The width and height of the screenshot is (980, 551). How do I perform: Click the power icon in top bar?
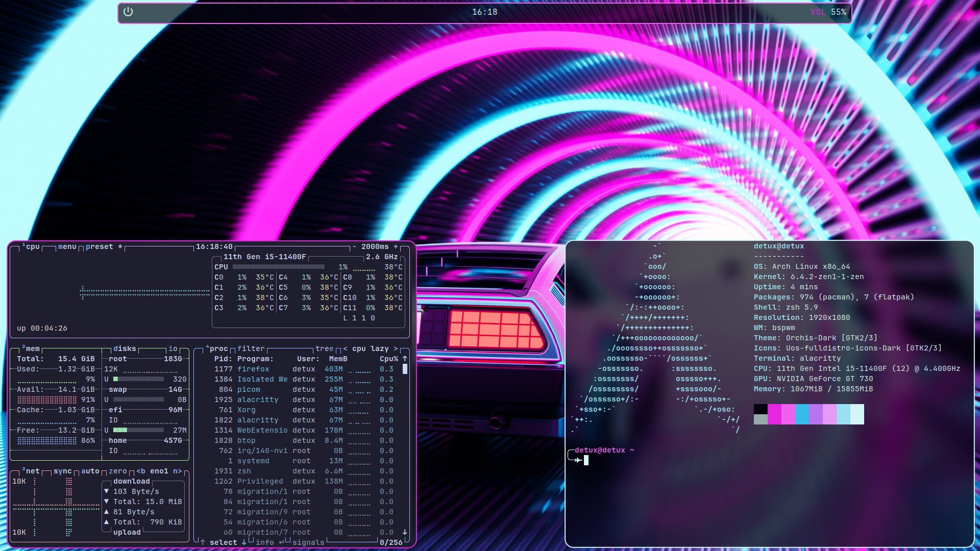pyautogui.click(x=128, y=12)
